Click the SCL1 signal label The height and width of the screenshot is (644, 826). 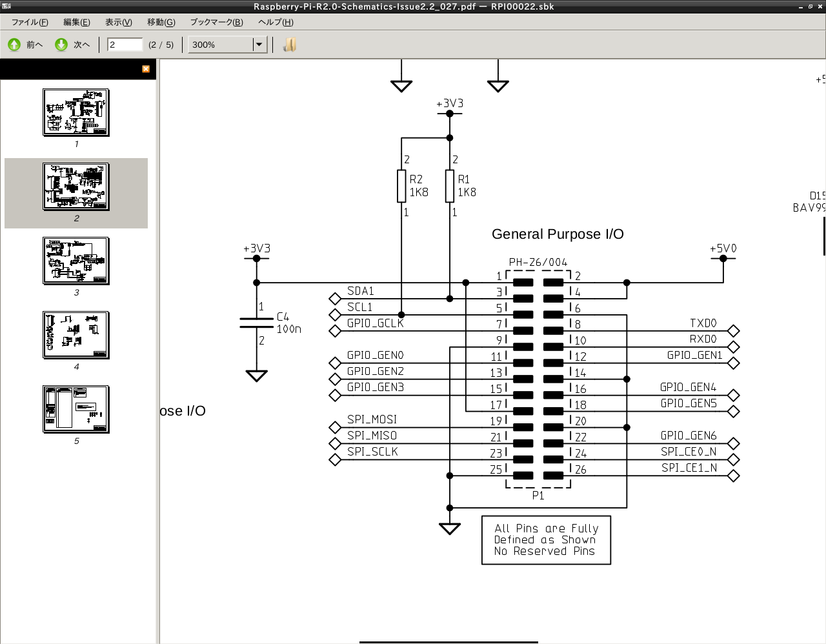(359, 307)
